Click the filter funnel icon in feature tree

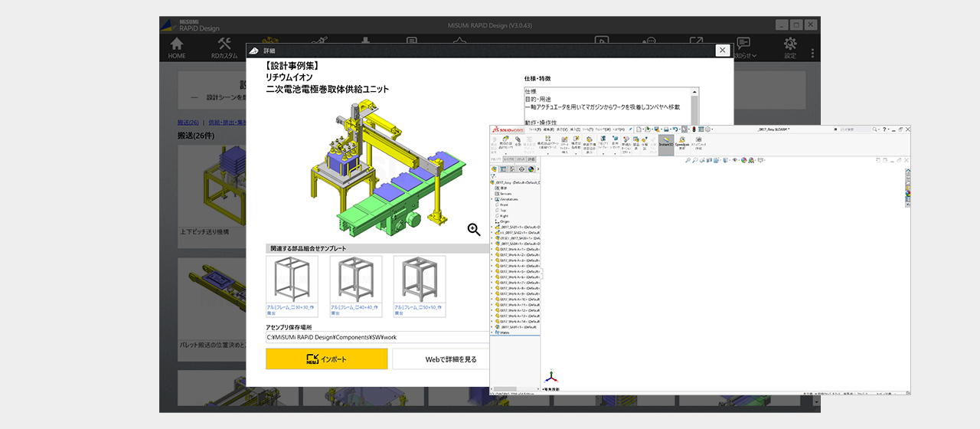pyautogui.click(x=494, y=176)
